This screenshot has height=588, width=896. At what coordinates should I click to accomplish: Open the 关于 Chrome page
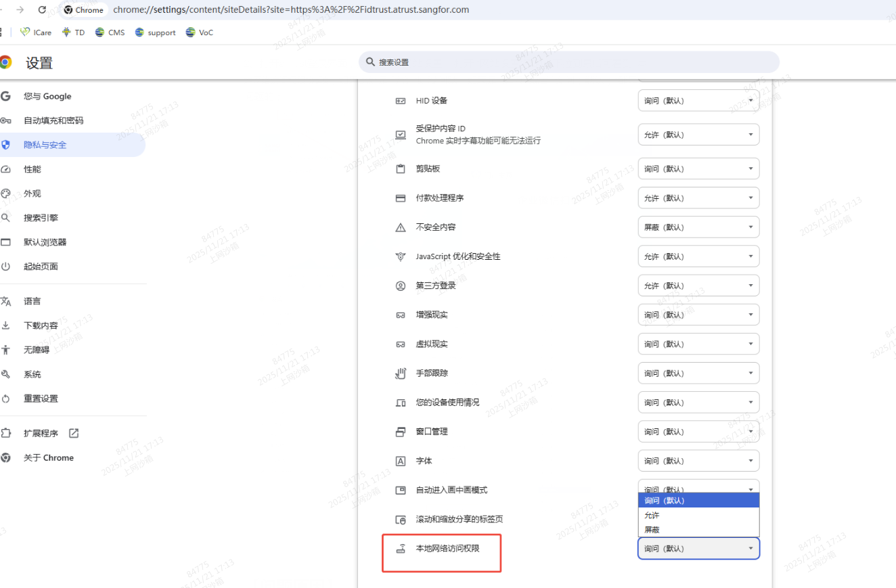(x=48, y=457)
